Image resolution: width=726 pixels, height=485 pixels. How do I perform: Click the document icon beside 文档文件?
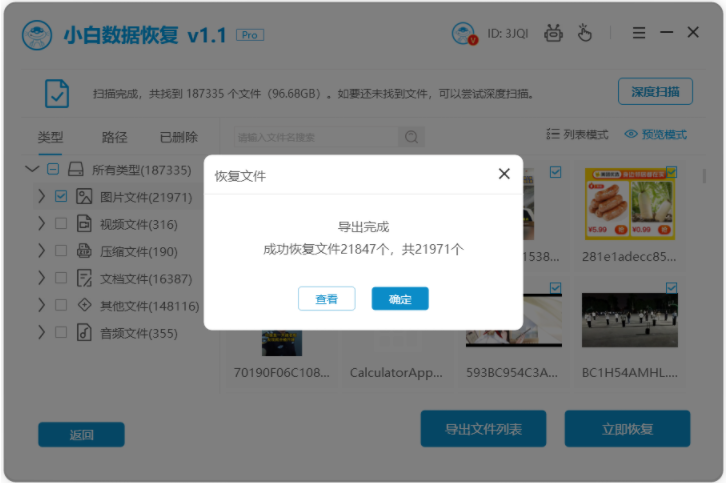84,278
